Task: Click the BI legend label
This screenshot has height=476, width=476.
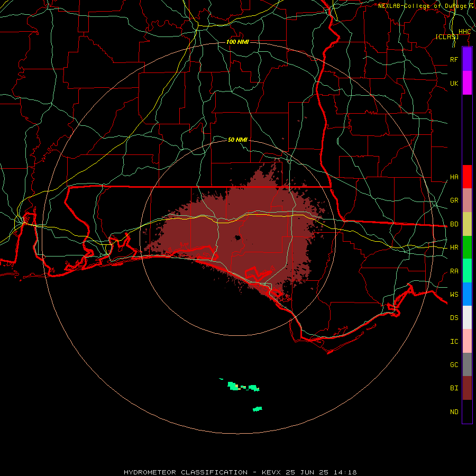Action: [454, 388]
